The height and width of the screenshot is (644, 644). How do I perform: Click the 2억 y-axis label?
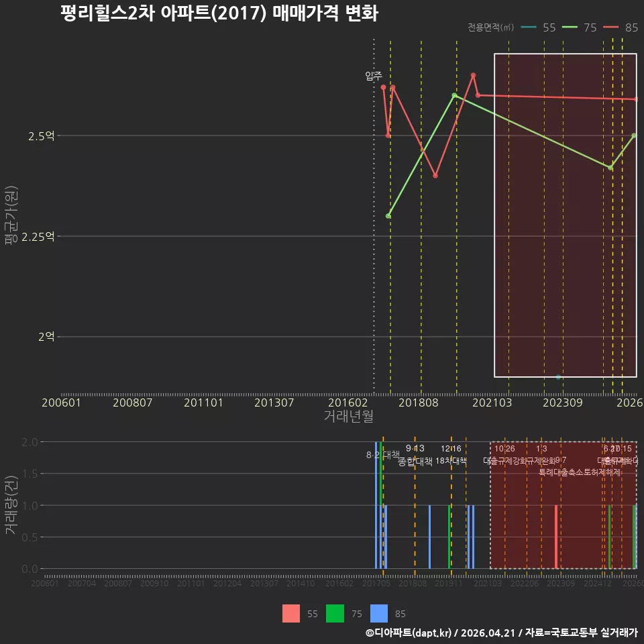point(46,337)
